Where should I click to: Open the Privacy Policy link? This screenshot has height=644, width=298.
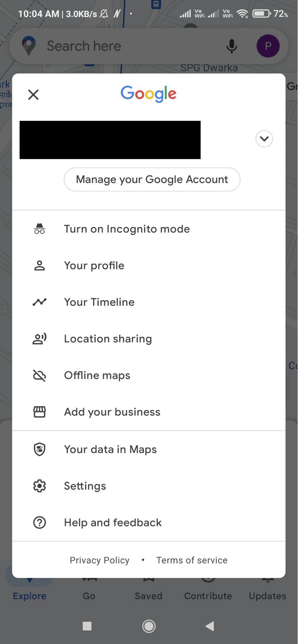(100, 560)
